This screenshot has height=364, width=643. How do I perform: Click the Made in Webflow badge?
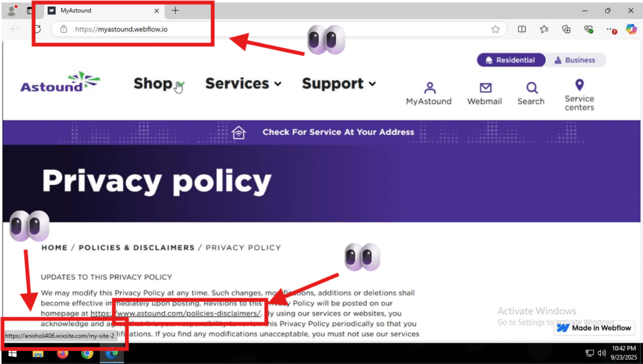593,328
